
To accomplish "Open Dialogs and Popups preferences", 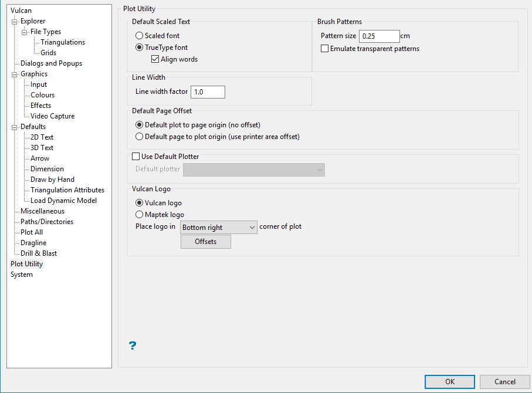I will 51,63.
